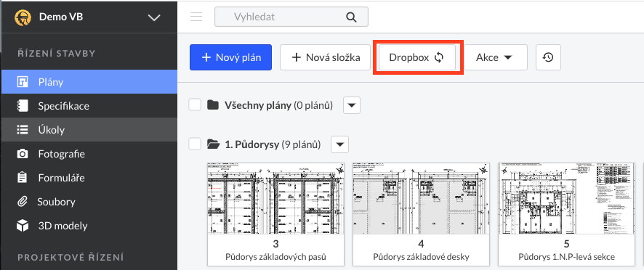Screen dimensions: 644x270
Task: Click the 3D modely cube icon
Action: [x=23, y=226]
